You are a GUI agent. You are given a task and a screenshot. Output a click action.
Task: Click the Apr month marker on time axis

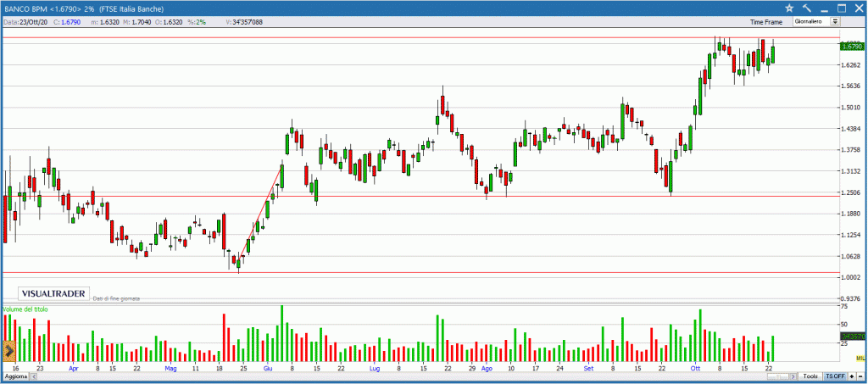(74, 368)
